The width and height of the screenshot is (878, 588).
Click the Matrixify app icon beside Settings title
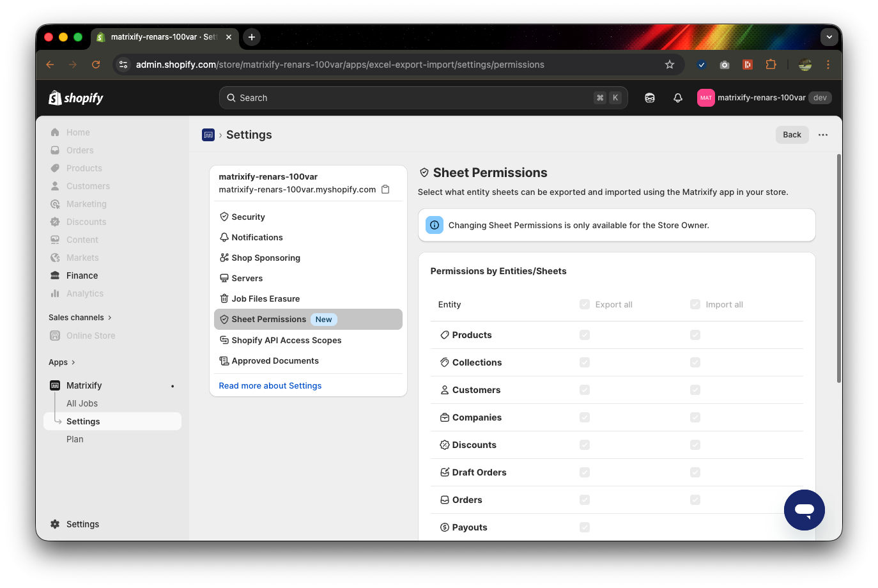click(x=208, y=135)
